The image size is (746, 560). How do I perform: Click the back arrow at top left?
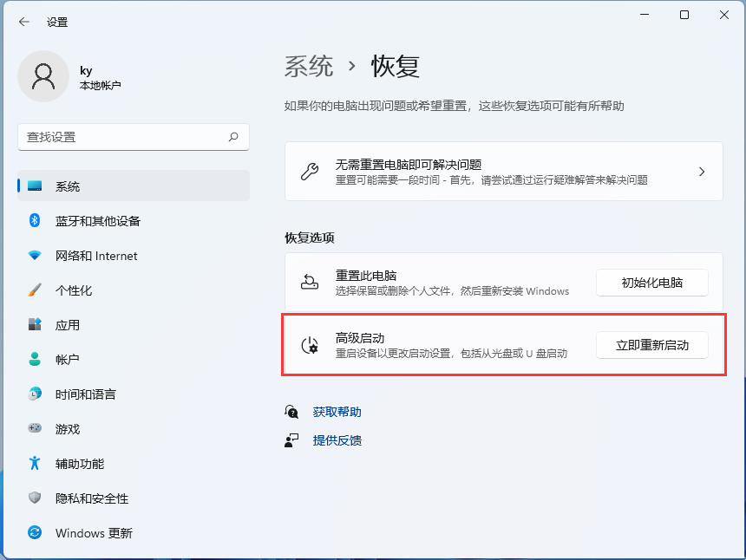pos(23,22)
